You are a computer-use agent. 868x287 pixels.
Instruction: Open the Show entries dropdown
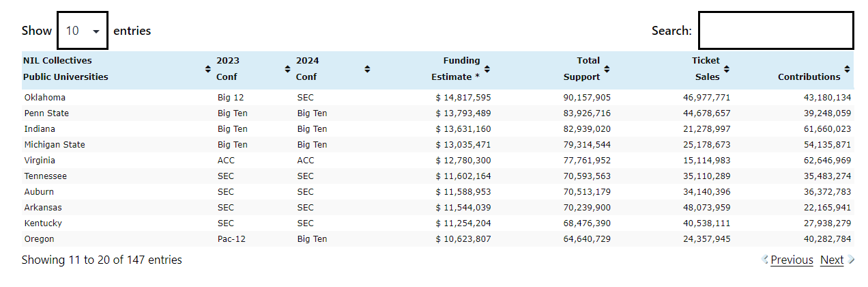pos(83,31)
